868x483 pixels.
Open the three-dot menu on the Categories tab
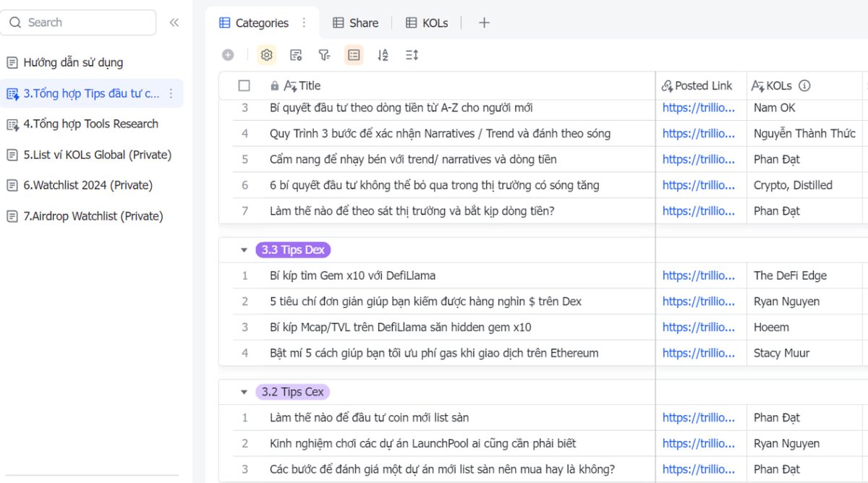coord(303,22)
